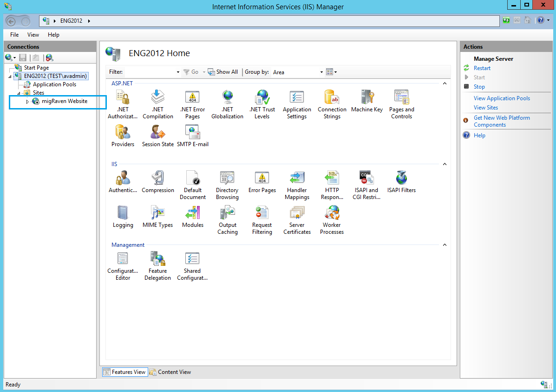Open the View menu
Screen dimensions: 556x392
[x=33, y=35]
